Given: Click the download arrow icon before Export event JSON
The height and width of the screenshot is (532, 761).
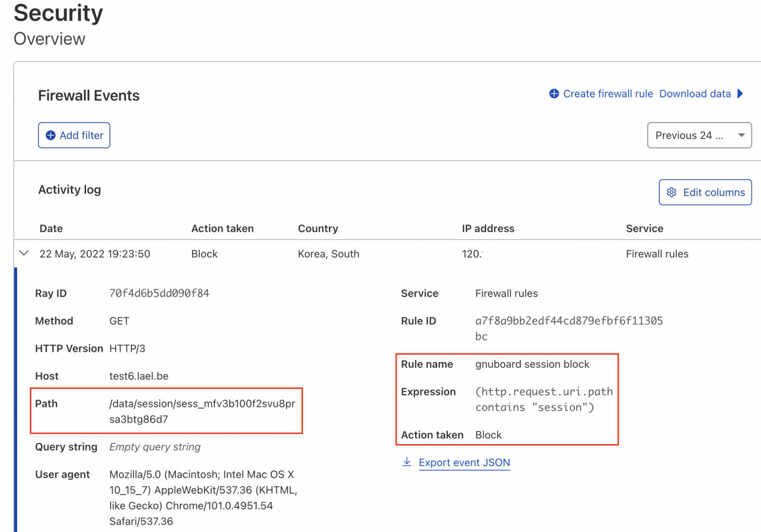Looking at the screenshot, I should click(407, 462).
